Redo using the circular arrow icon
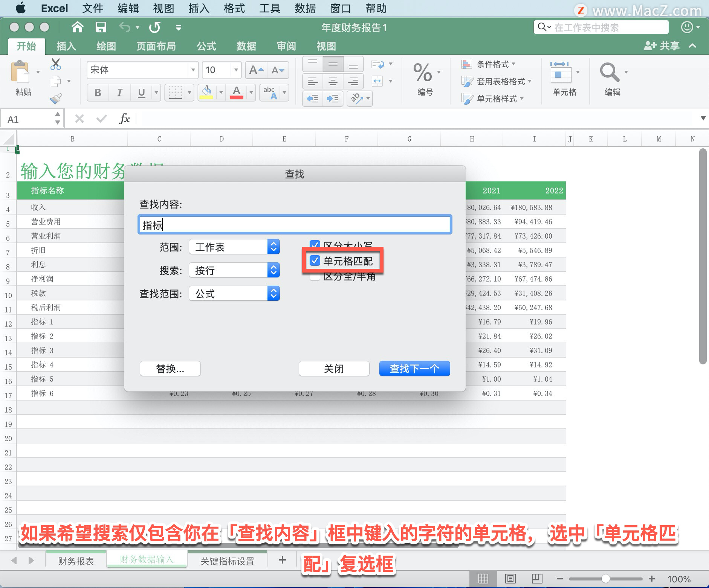709x588 pixels. (x=154, y=27)
